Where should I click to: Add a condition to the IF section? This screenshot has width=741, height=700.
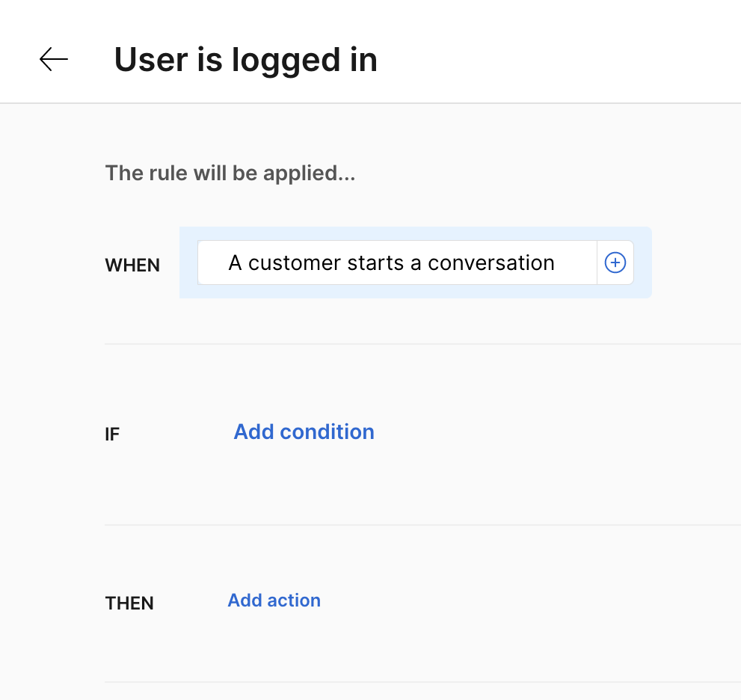pos(304,432)
